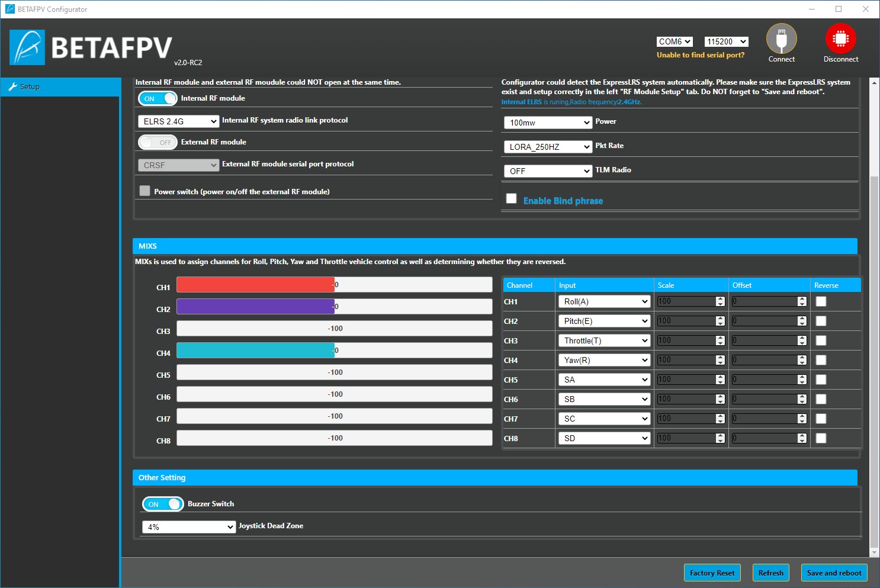Open the CH8 SD input dropdown

coord(604,438)
